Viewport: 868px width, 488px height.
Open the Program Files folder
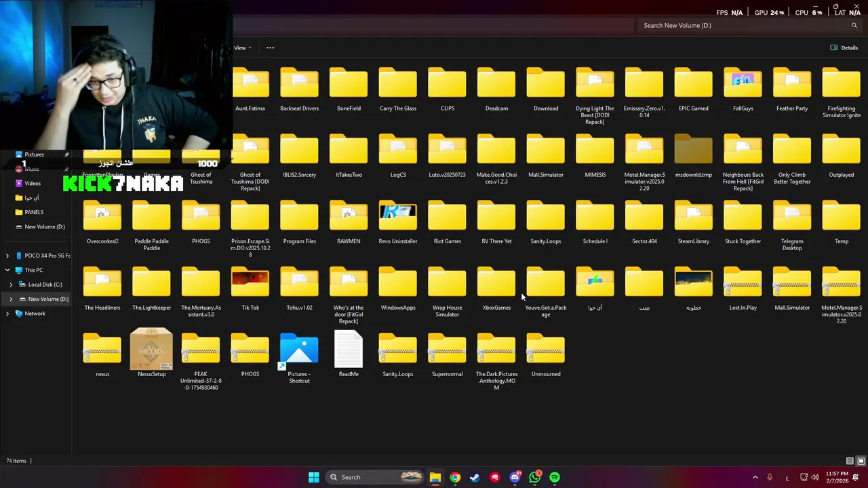pyautogui.click(x=299, y=222)
